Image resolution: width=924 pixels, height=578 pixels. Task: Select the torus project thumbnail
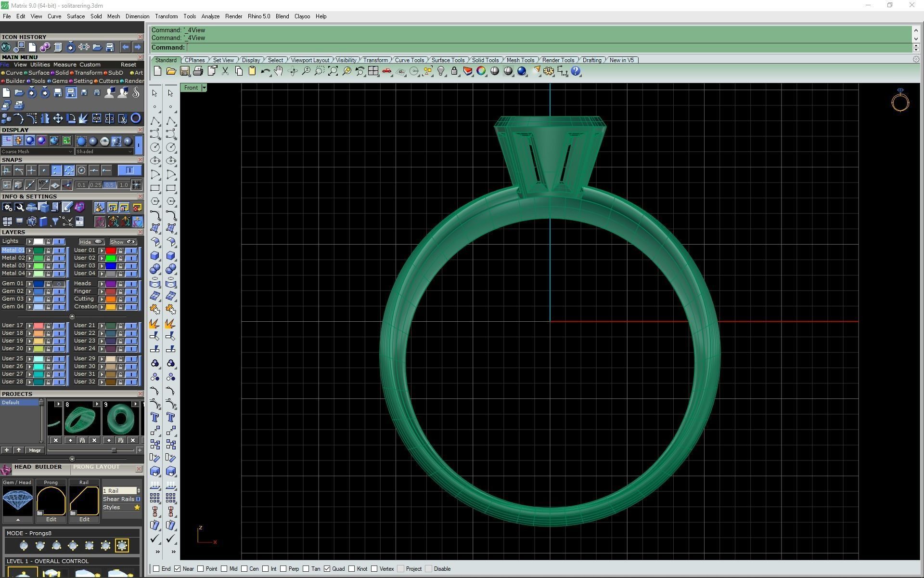tap(121, 419)
